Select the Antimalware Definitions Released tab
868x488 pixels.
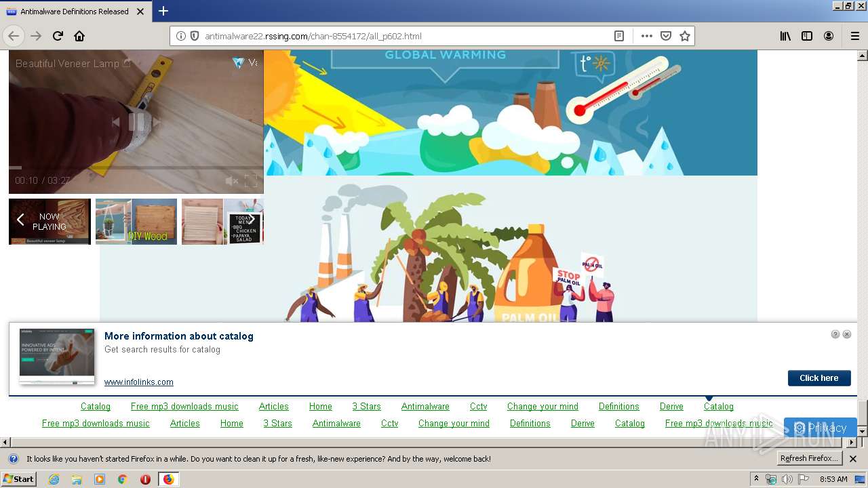pos(75,12)
